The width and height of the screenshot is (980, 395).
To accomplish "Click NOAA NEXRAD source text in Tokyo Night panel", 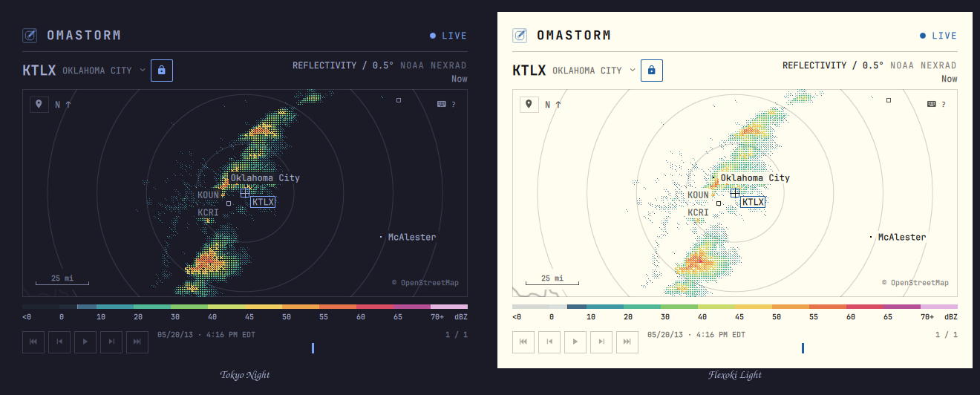I will click(x=434, y=65).
